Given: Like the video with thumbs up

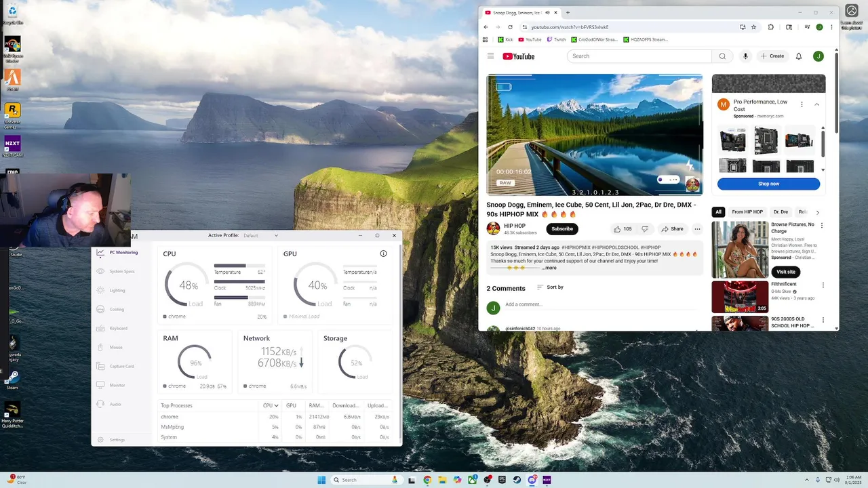Looking at the screenshot, I should [623, 229].
